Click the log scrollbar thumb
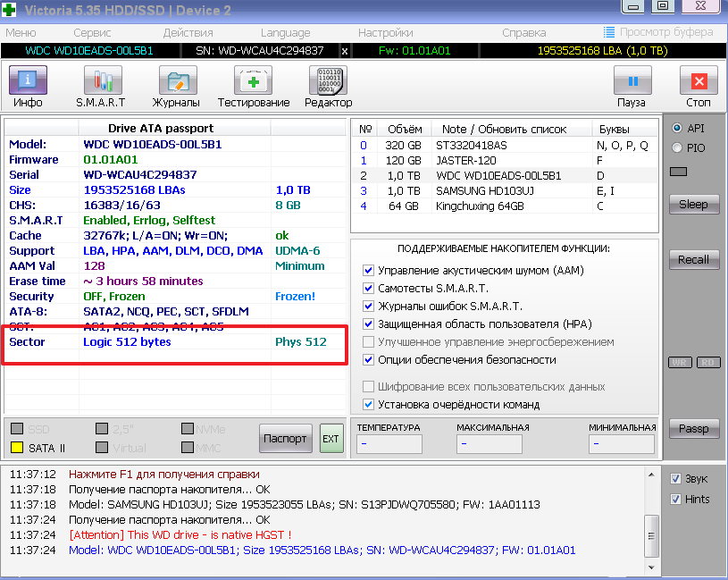Screen dimensions: 728x580 pos(651,535)
